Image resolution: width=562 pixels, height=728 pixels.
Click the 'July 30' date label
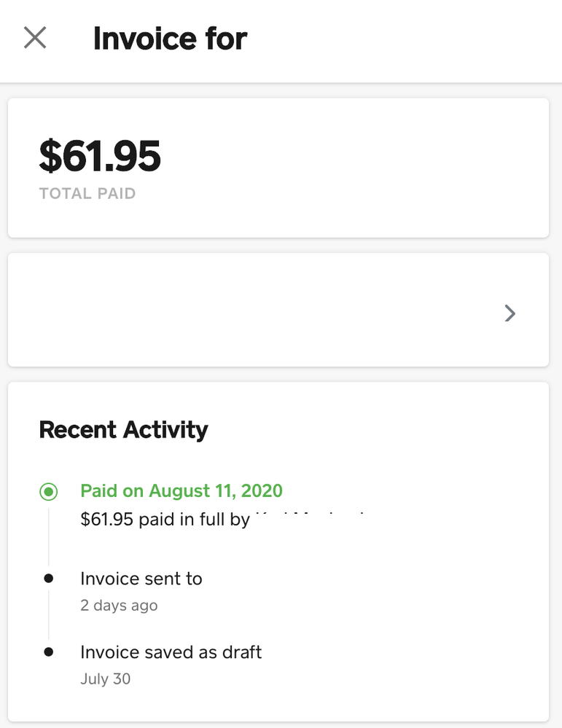pos(106,678)
